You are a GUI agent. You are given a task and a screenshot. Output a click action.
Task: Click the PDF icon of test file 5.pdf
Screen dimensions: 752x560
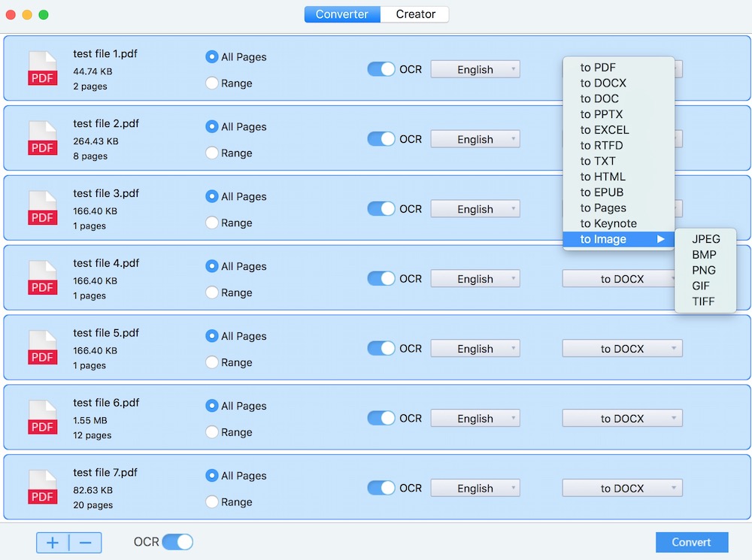pyautogui.click(x=42, y=348)
